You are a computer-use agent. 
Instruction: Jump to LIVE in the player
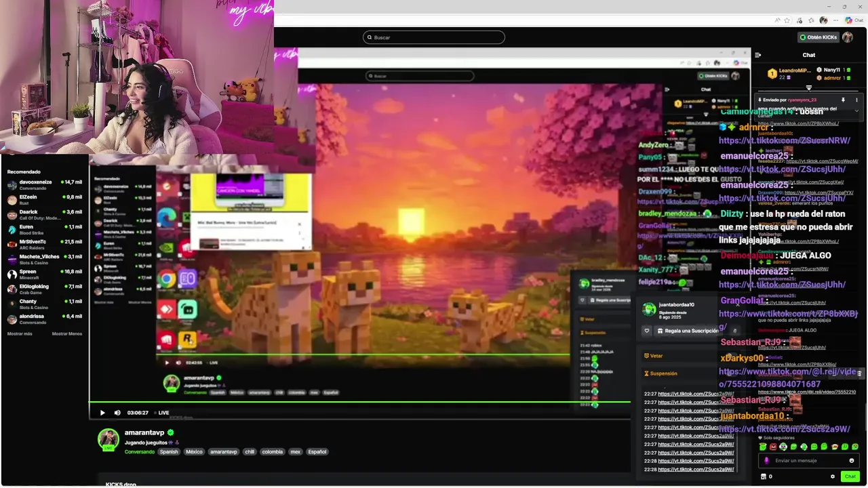click(x=161, y=413)
